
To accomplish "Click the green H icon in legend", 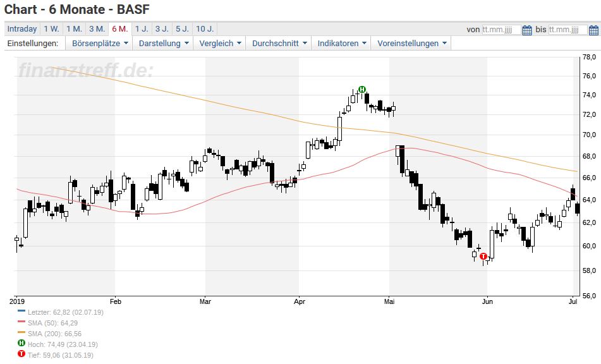I will point(21,344).
